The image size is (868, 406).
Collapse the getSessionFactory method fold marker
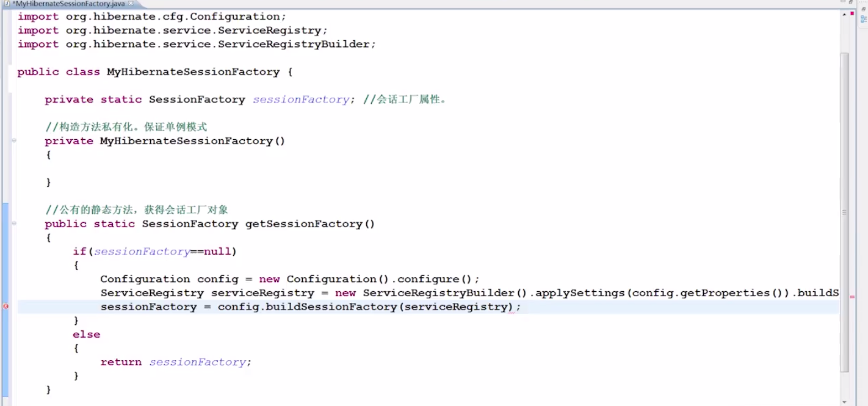(13, 224)
